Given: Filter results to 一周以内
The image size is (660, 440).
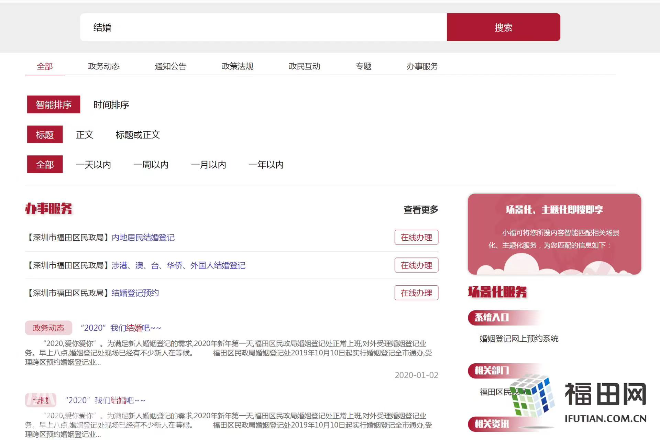Looking at the screenshot, I should coord(150,164).
